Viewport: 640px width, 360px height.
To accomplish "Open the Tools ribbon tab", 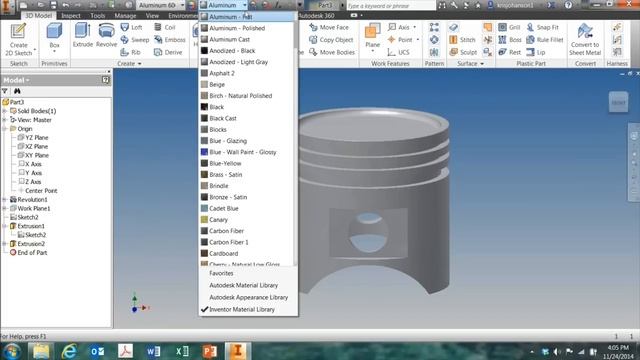I will (x=98, y=16).
